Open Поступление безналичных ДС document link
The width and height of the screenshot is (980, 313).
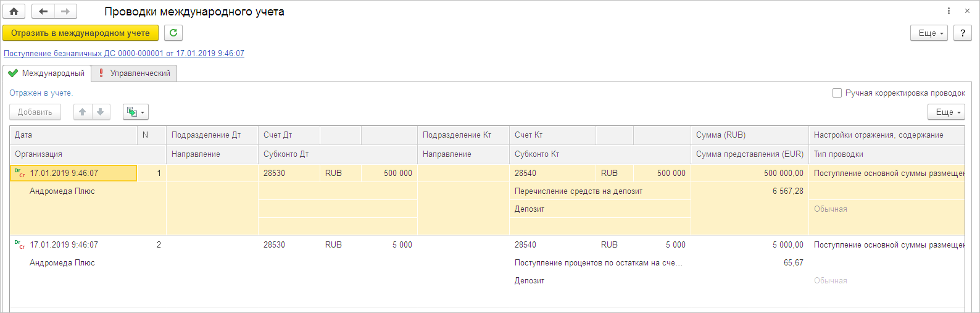click(x=123, y=54)
